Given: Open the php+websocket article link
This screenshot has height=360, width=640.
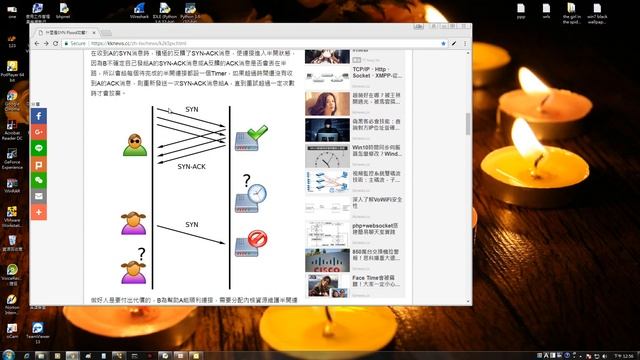Looking at the screenshot, I should tap(376, 229).
